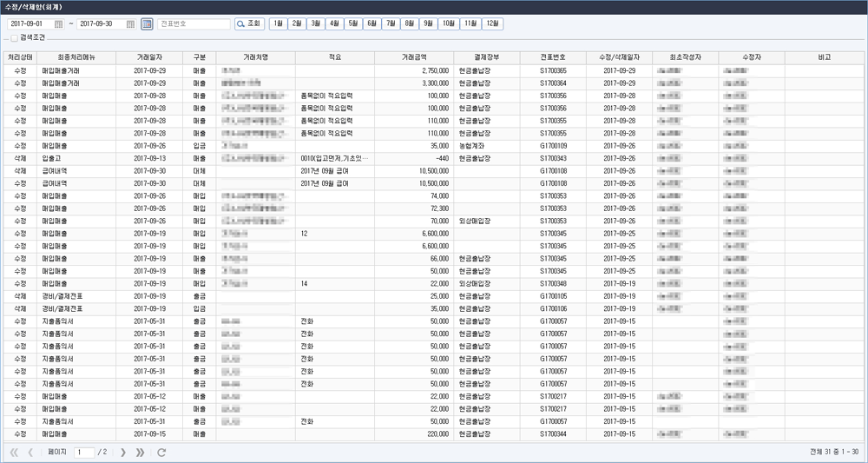The height and width of the screenshot is (463, 868).
Task: Sort by 결제장부 column header
Action: [x=487, y=57]
